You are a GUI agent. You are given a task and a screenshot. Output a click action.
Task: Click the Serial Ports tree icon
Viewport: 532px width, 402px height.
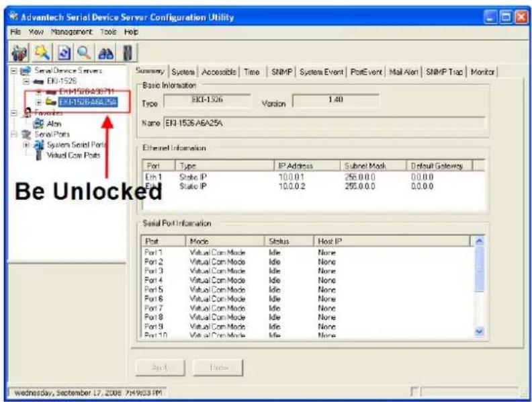(x=26, y=134)
